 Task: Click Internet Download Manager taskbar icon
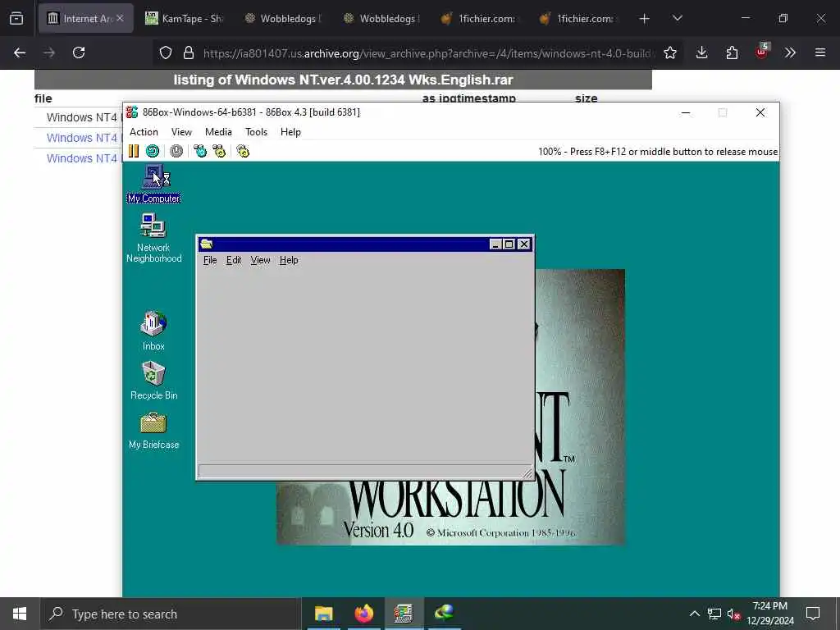pos(444,614)
